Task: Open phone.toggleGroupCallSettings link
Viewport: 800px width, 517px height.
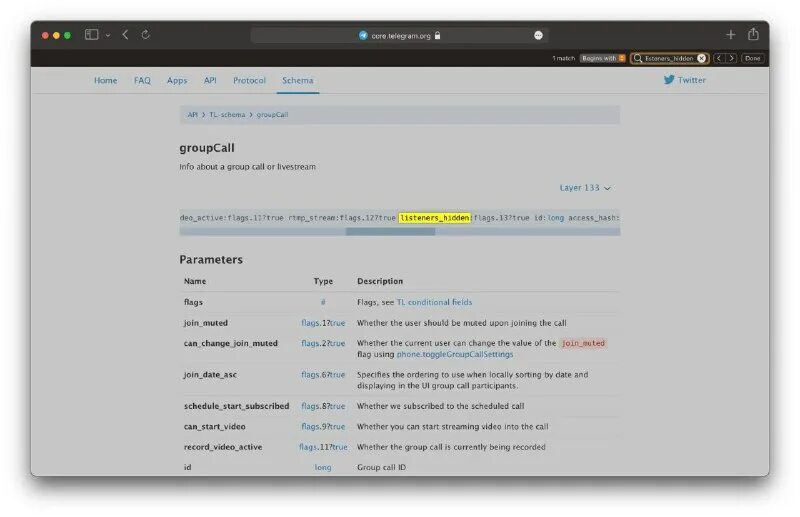Action: click(x=455, y=354)
